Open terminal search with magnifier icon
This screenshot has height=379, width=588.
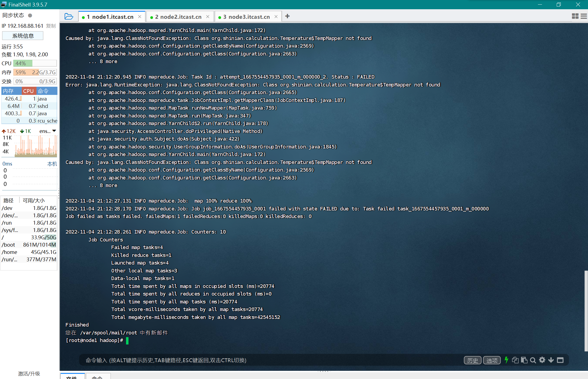[533, 360]
